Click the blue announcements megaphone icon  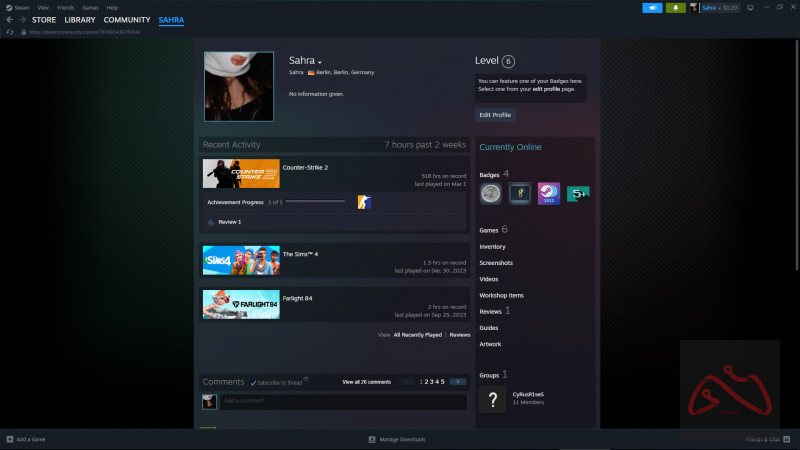click(654, 7)
